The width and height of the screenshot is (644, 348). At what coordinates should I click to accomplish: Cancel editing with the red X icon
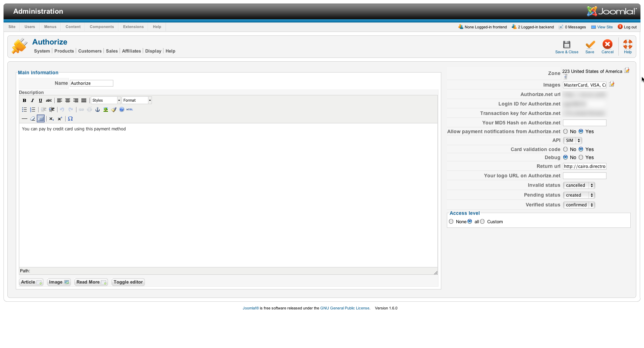[608, 47]
